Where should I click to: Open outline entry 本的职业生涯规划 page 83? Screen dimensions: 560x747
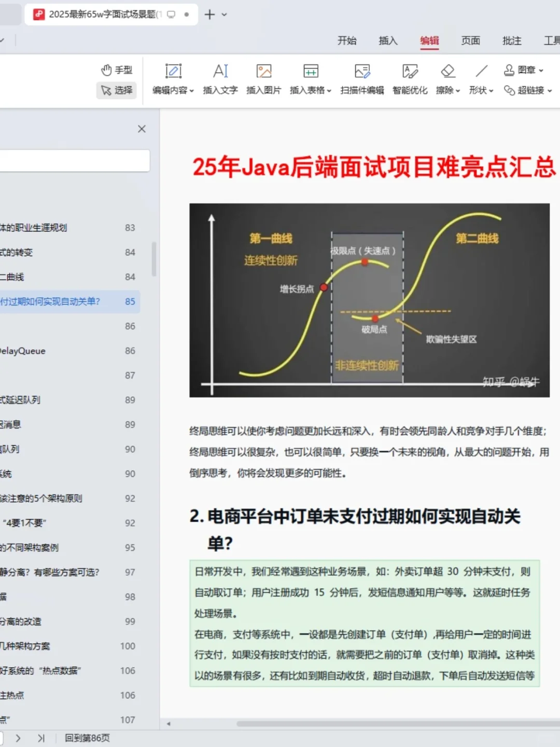70,228
